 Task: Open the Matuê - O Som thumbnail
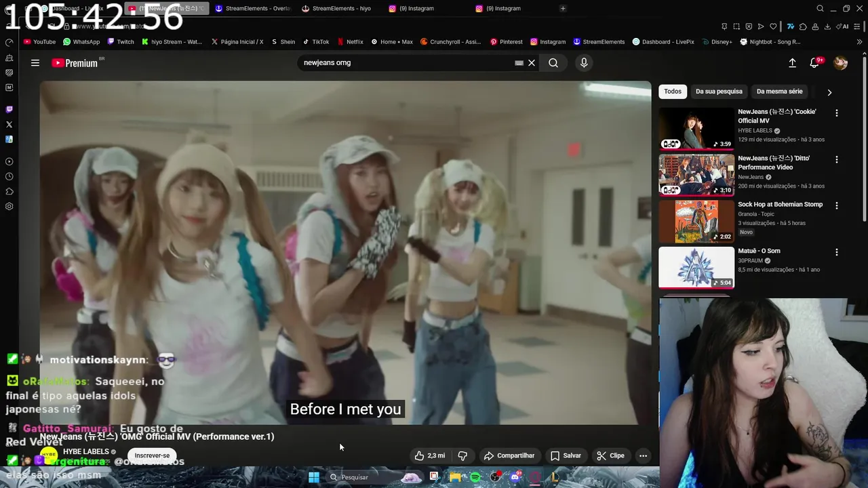coord(696,268)
